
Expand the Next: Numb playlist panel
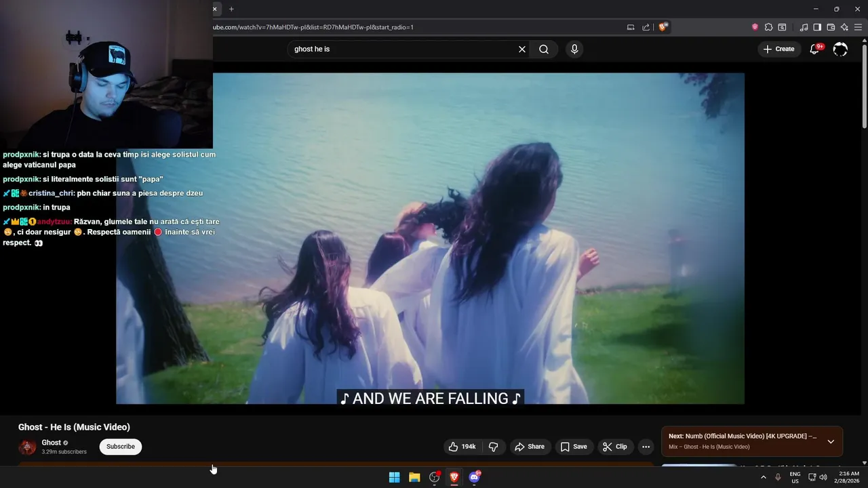(831, 441)
